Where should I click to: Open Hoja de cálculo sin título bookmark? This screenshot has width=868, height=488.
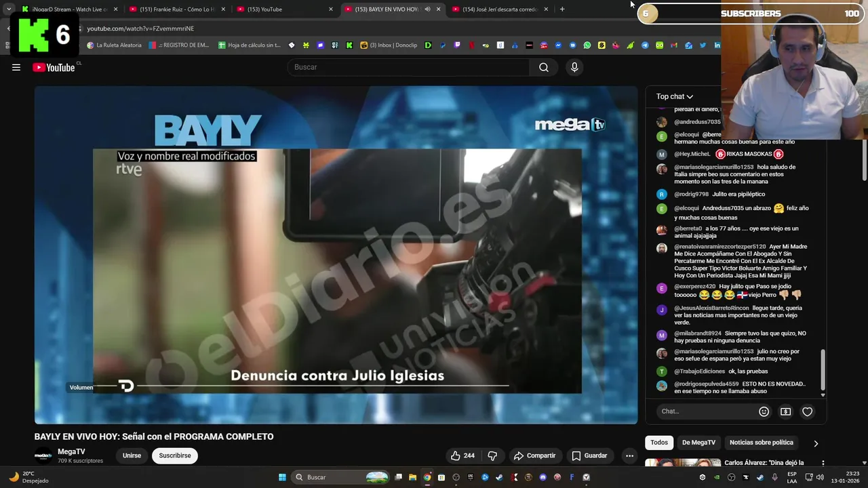coord(250,45)
